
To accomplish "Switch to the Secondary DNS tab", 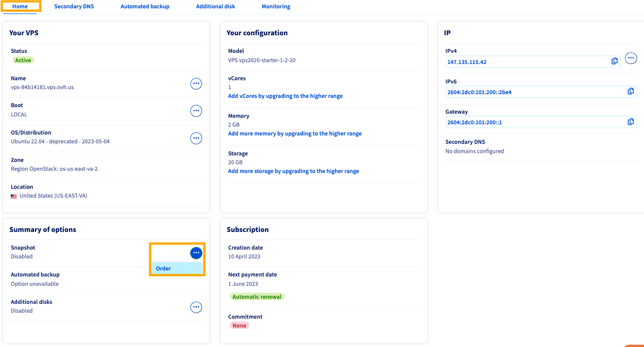I will [74, 6].
